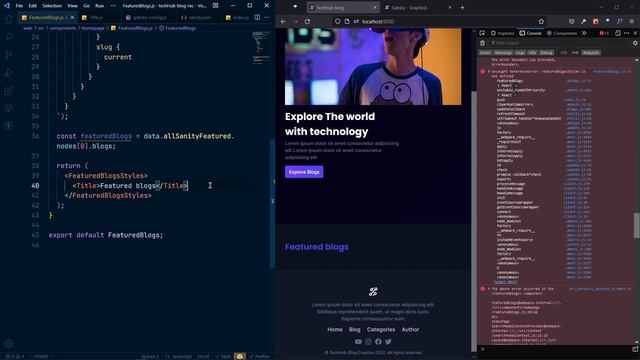The width and height of the screenshot is (640, 360).
Task: Click the footer logo icon
Action: click(x=373, y=291)
